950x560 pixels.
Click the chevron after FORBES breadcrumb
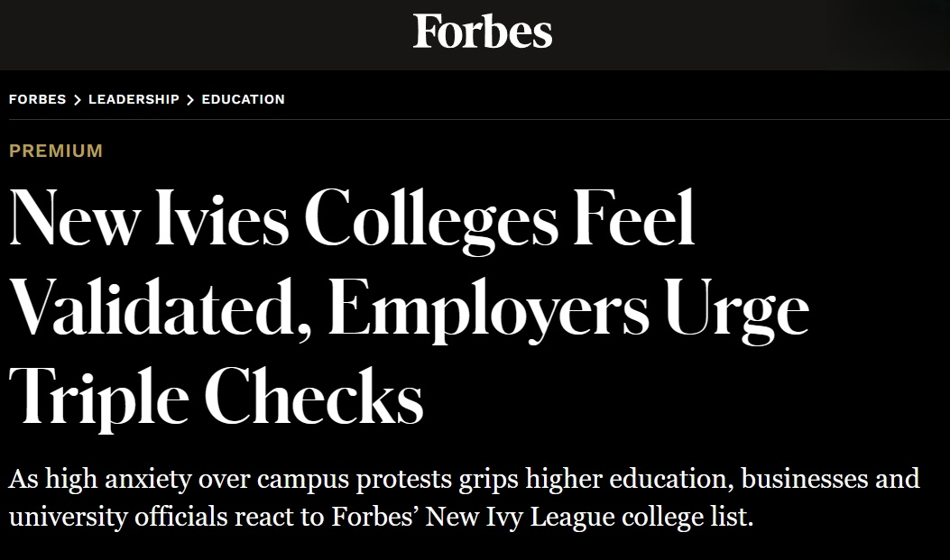[x=78, y=100]
